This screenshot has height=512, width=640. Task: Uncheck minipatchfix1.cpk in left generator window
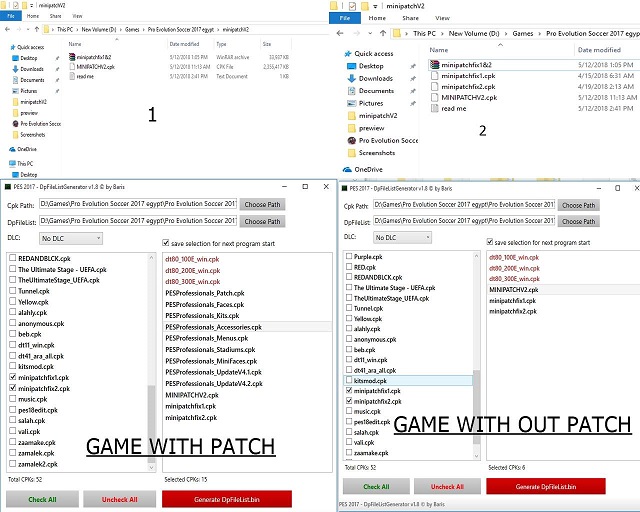pos(13,377)
